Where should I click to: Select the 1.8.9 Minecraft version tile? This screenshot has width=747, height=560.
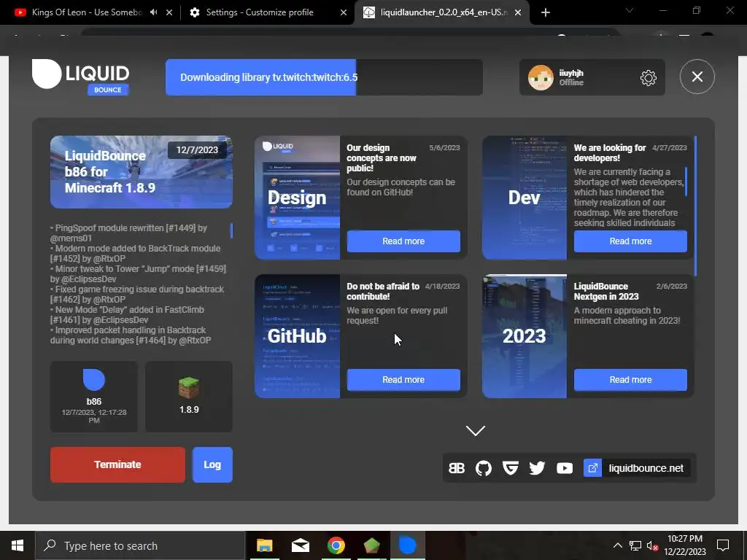[189, 397]
